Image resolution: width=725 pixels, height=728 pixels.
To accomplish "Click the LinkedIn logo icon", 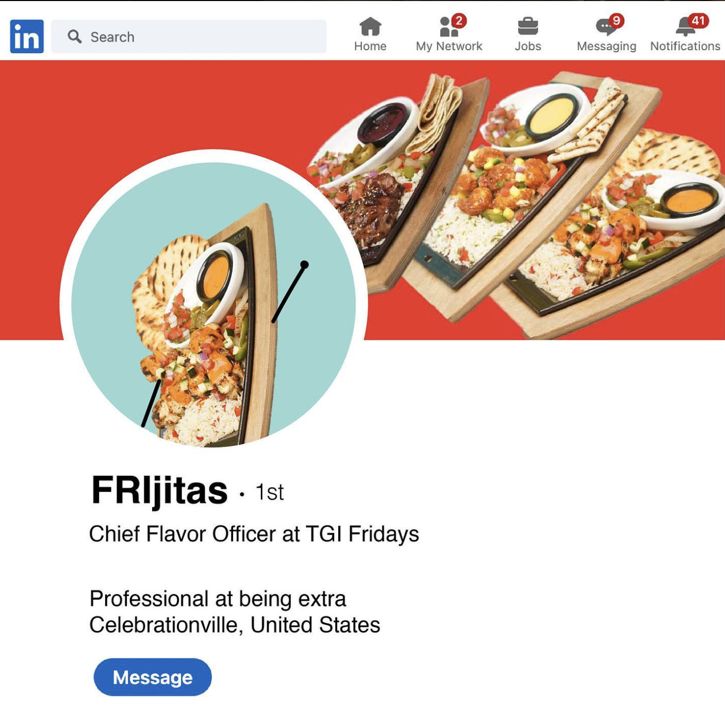I will point(27,37).
